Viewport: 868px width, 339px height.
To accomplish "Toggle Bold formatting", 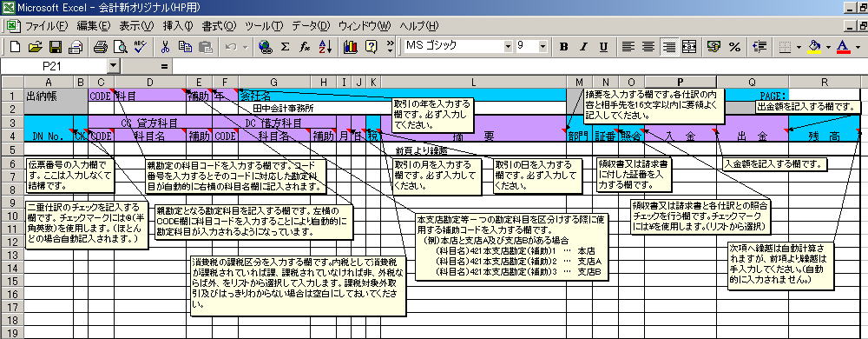I will [563, 47].
